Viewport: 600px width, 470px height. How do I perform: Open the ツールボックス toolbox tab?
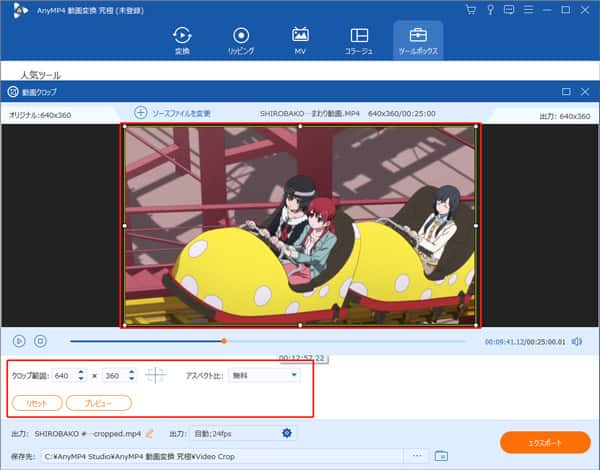click(418, 40)
